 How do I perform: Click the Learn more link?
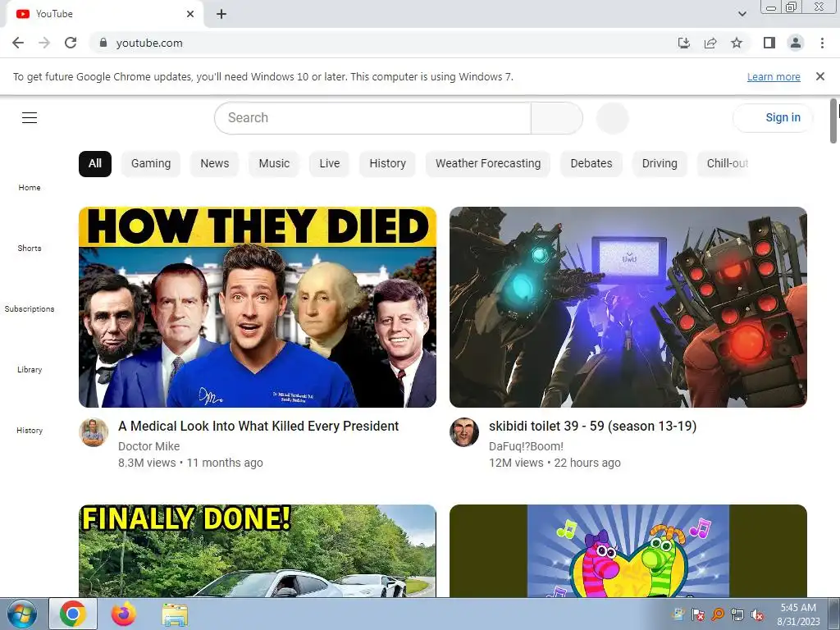tap(774, 76)
